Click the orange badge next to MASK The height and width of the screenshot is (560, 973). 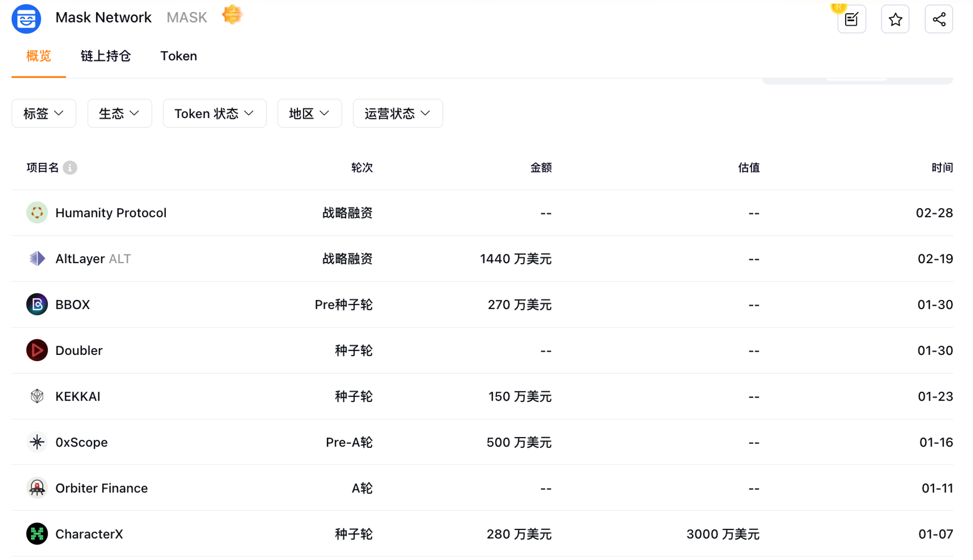pos(232,15)
